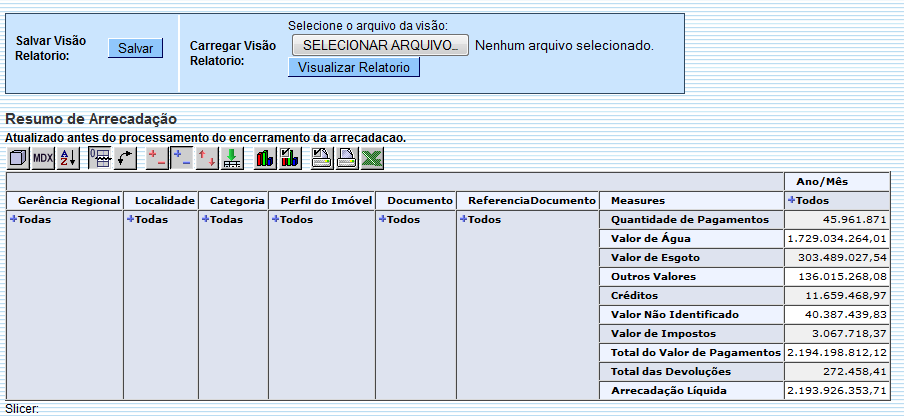Screen dimensions: 904x416
Task: Click the Salvar button
Action: click(135, 48)
